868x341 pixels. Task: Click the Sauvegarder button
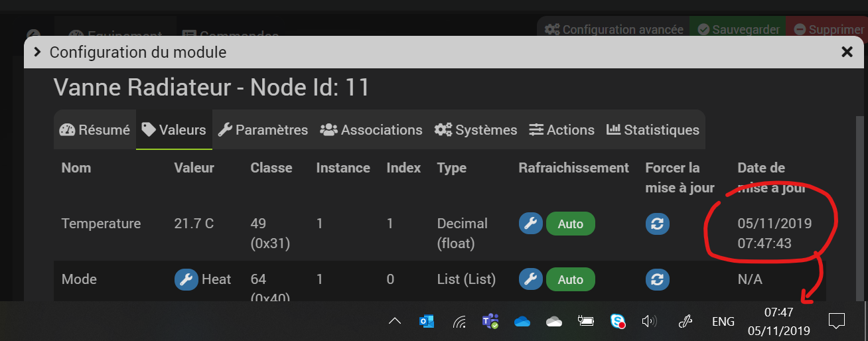click(x=738, y=29)
